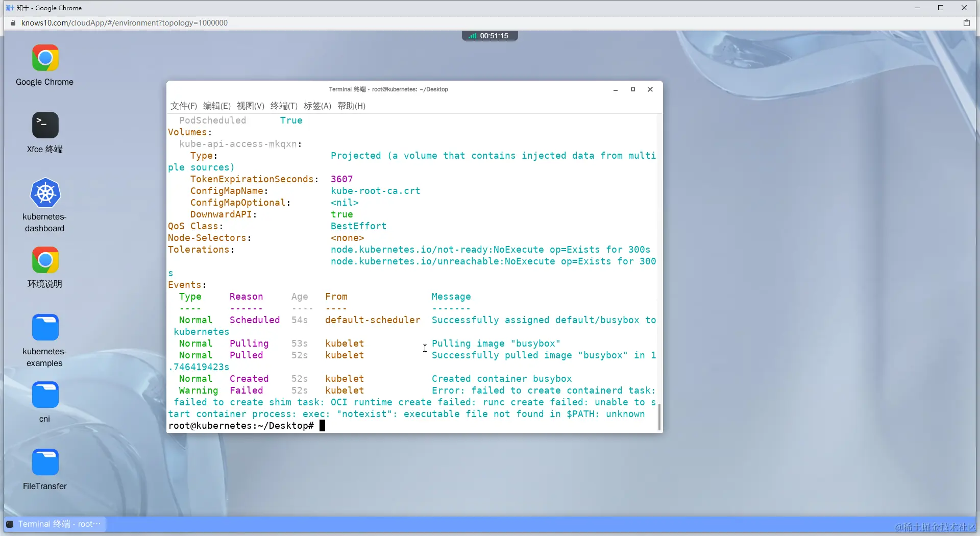Open the cni folder icon
This screenshot has width=980, height=536.
[x=45, y=395]
